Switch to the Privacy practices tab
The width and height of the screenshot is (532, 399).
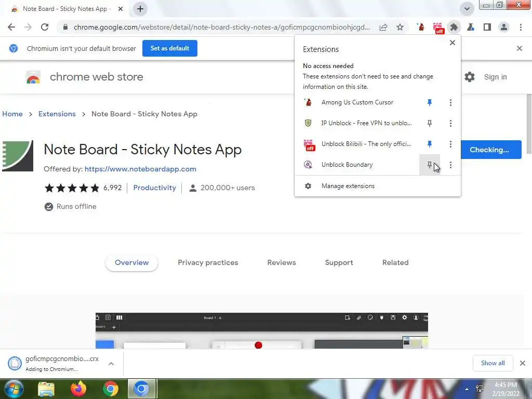click(208, 262)
